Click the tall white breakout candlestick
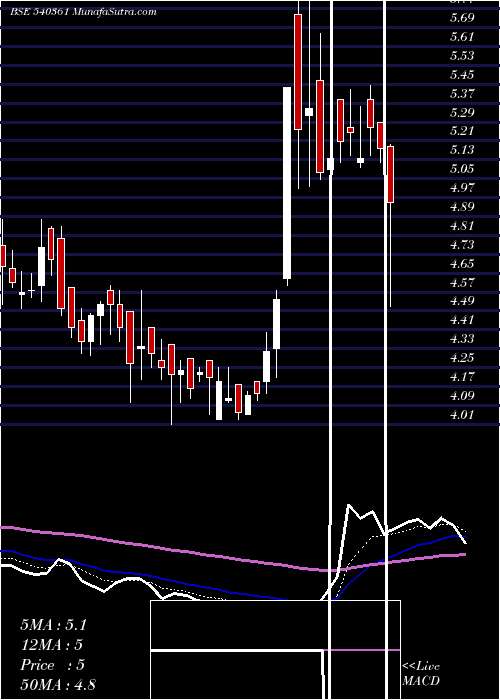Viewport: 500px width, 700px height. pos(287,183)
